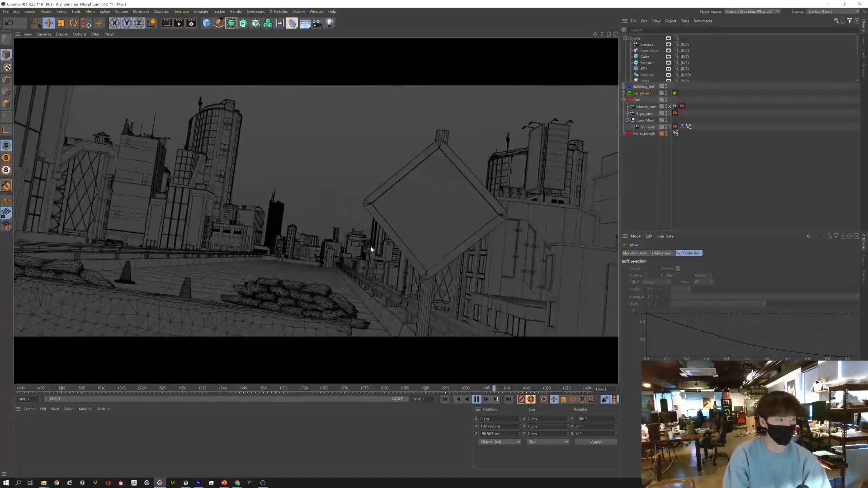Click the Undo arrow icon
Image resolution: width=868 pixels, height=488 pixels.
pos(9,23)
